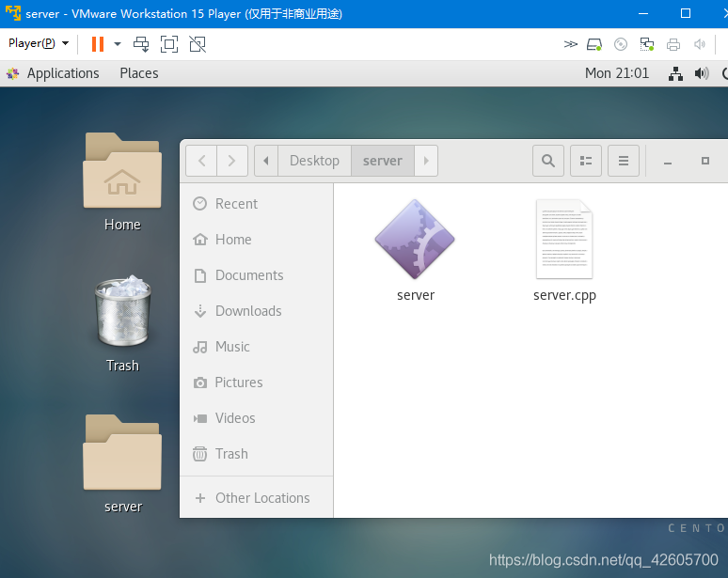This screenshot has width=728, height=578.
Task: Open Other Locations in the sidebar
Action: tap(256, 498)
